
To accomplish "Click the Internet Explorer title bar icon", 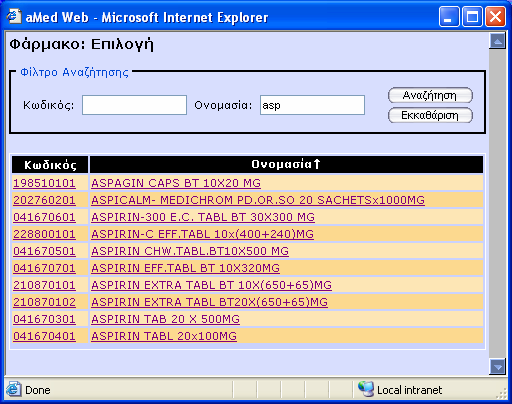I will tap(14, 16).
